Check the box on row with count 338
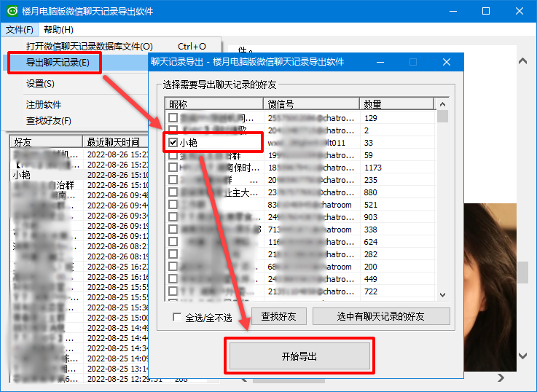Screen dimensions: 537x392 click(173, 230)
